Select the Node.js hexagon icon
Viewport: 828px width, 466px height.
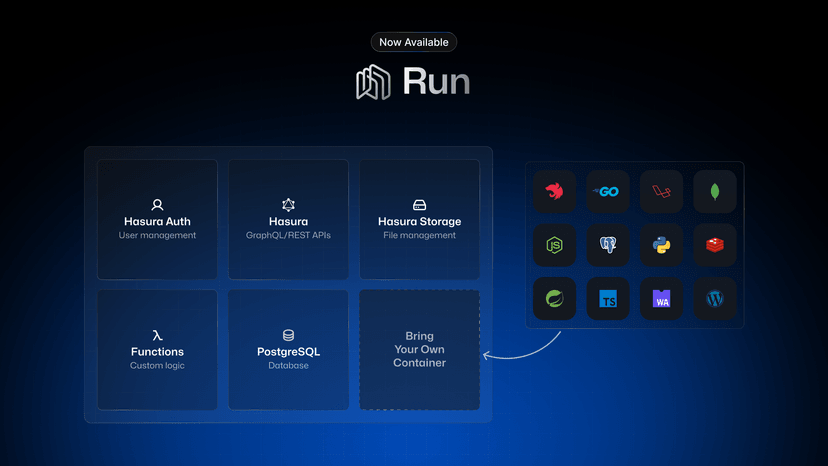tap(554, 245)
